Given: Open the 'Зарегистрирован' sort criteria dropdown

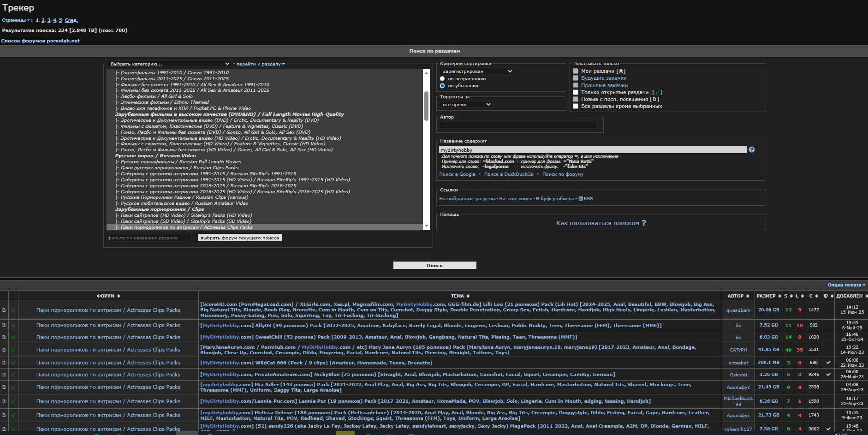Looking at the screenshot, I should coord(476,72).
